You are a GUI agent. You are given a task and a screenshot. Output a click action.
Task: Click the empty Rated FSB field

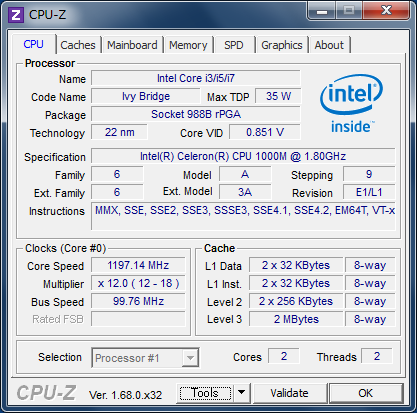(138, 319)
